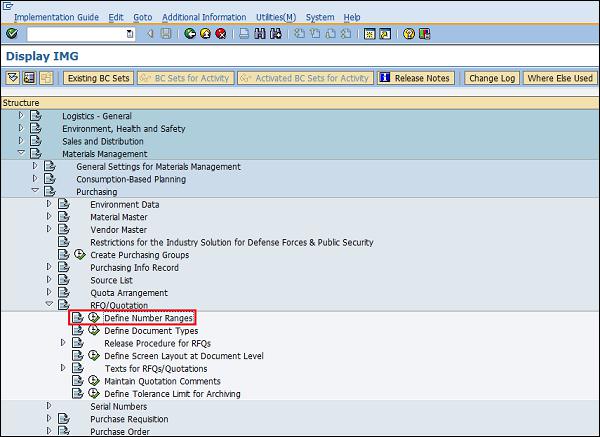Open the Additional Information menu
This screenshot has height=437, width=600.
204,17
